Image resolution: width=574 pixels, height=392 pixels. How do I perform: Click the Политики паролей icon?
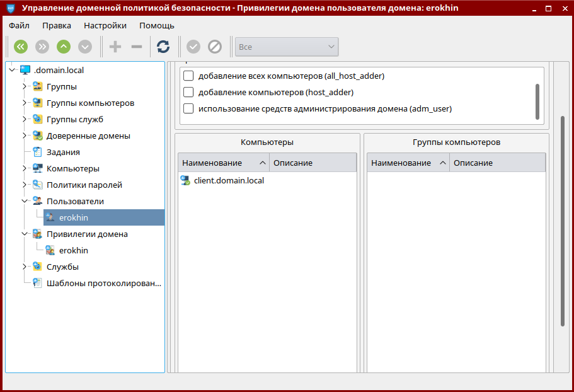tap(37, 185)
